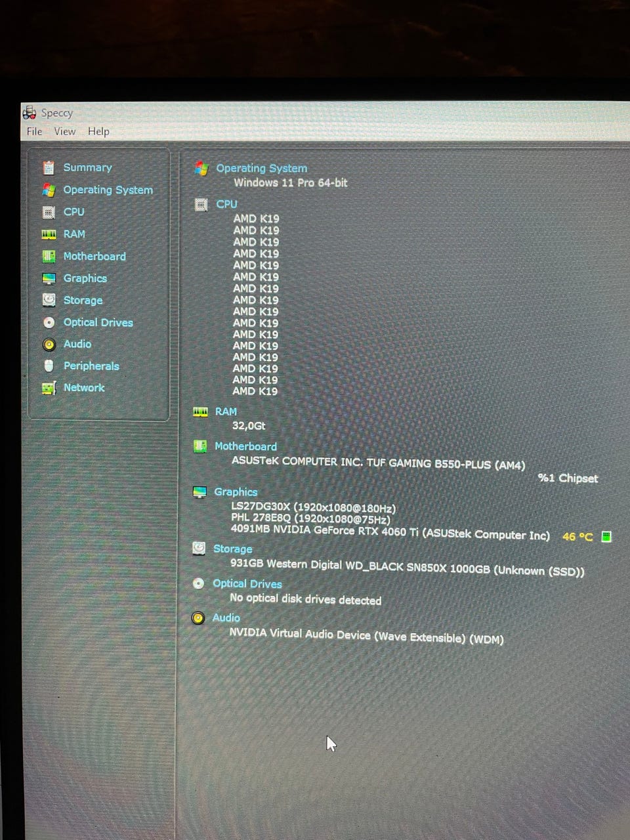This screenshot has height=840, width=630.
Task: Open the File menu
Action: (34, 131)
